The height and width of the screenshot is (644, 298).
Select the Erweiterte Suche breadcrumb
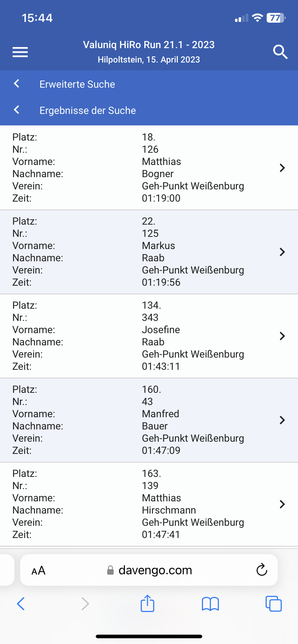click(77, 84)
